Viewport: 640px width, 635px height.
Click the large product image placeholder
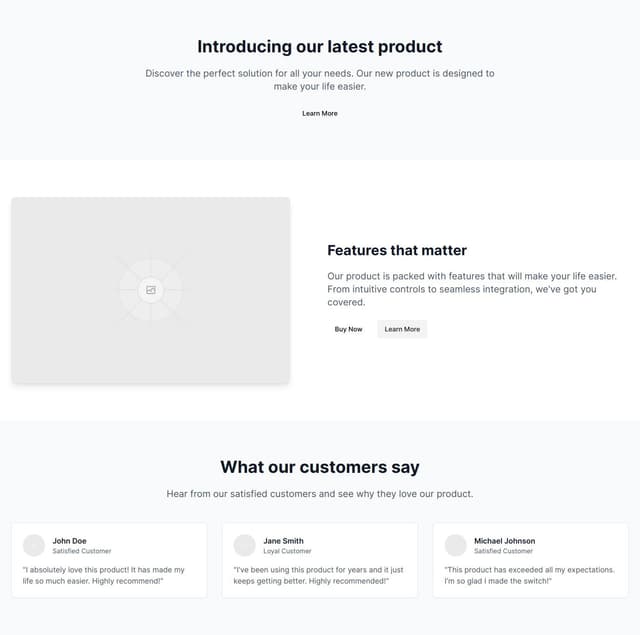tap(151, 290)
